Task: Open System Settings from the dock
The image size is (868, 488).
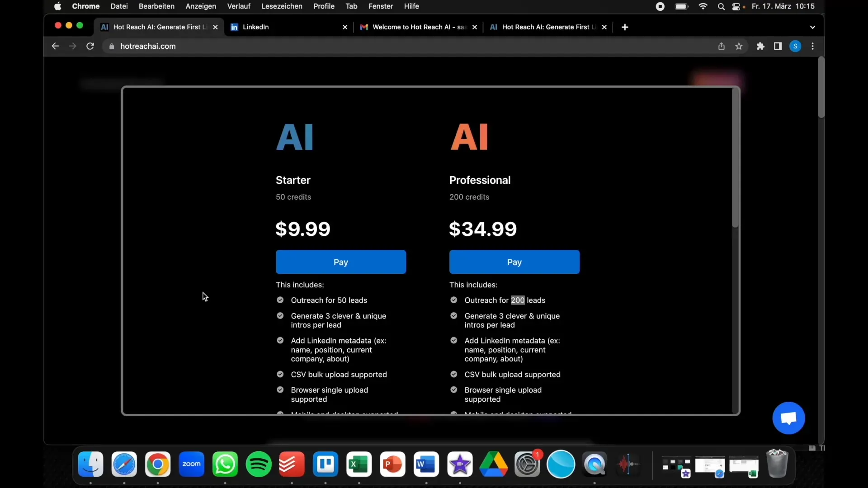Action: 527,464
